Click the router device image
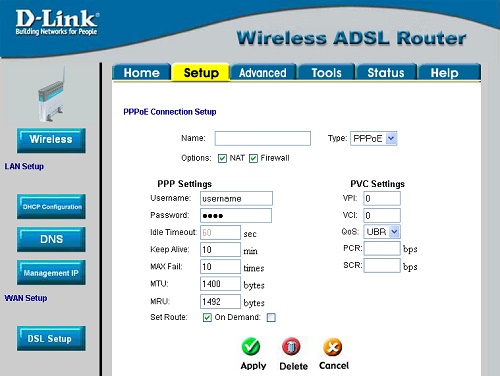Screen dimensions: 500x376 point(51,94)
